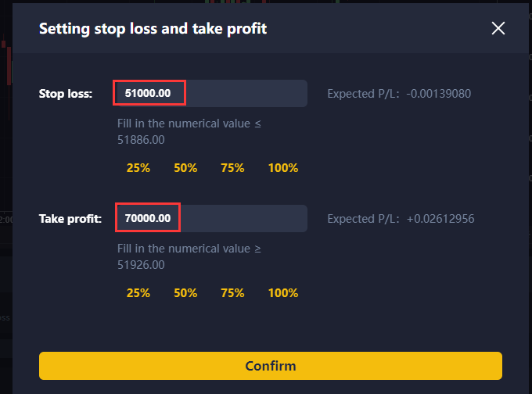Click the Take profit price input field
Screen dimensions: 532x394
point(210,218)
